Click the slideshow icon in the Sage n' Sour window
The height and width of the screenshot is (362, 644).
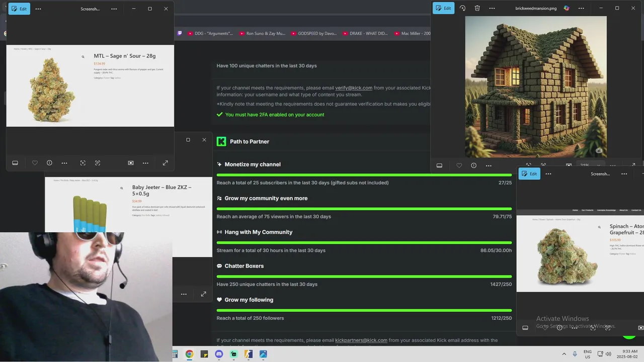131,163
